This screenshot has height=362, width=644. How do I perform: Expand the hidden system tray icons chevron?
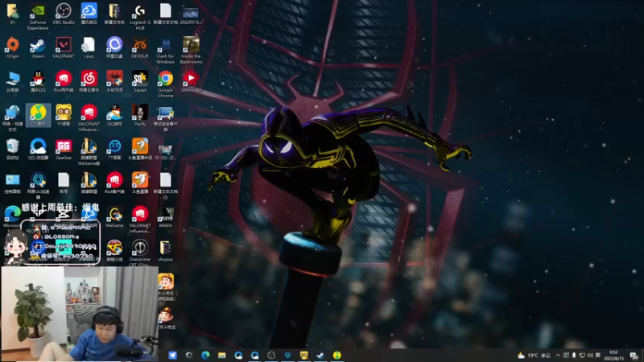[558, 356]
